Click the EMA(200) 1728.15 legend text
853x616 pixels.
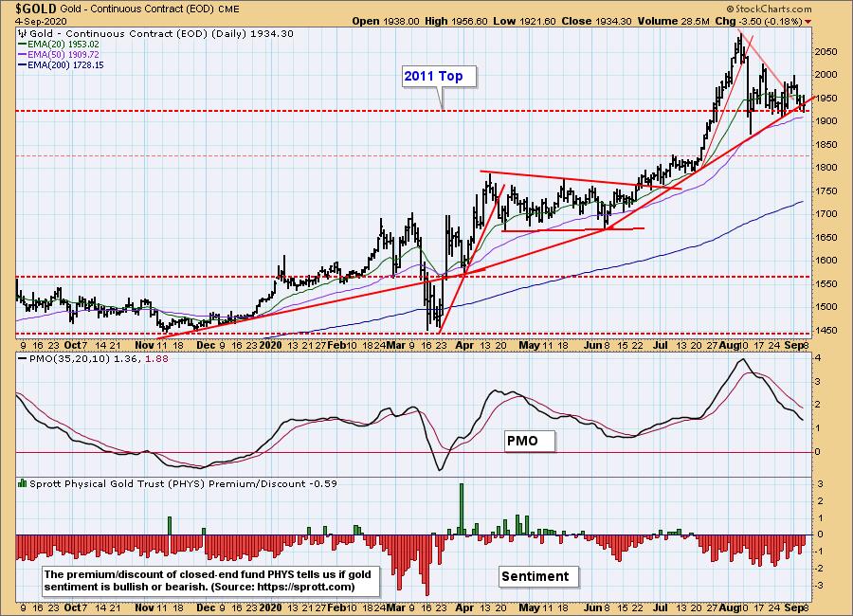coord(65,64)
